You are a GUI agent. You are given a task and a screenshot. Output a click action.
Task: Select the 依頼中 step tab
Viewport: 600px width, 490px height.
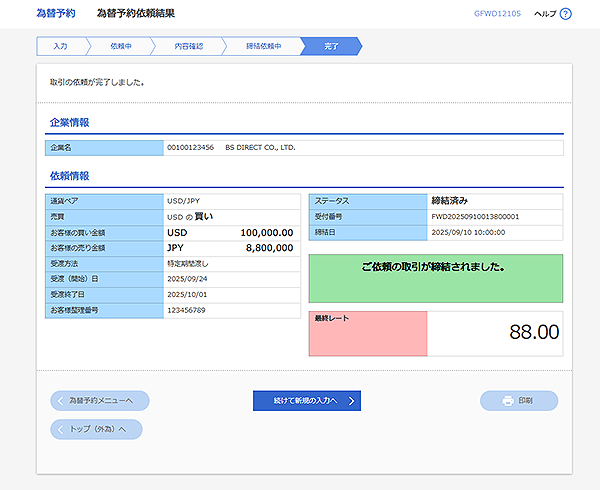pyautogui.click(x=121, y=46)
